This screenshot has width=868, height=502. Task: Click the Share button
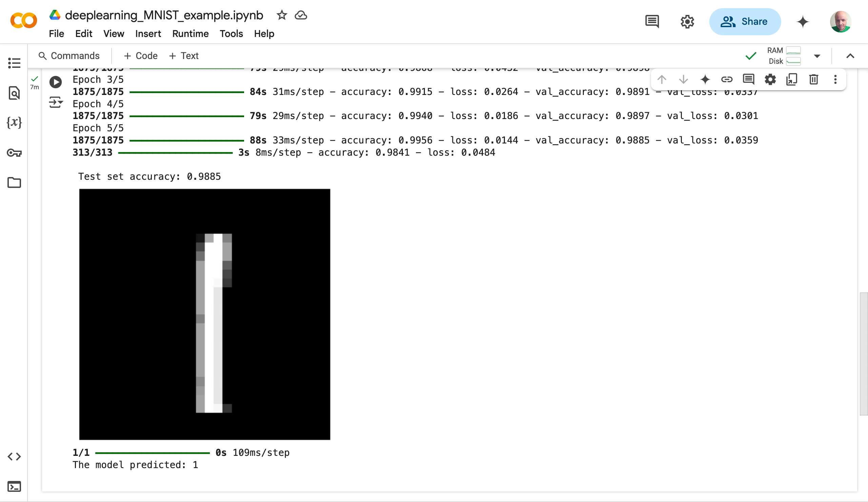pos(745,22)
